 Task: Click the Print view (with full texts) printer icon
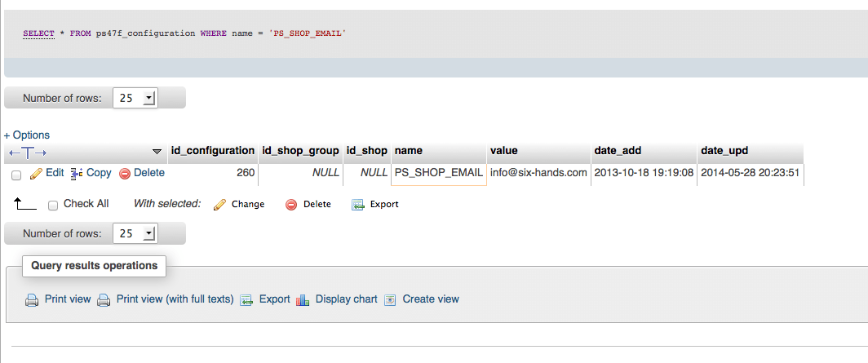pos(104,300)
